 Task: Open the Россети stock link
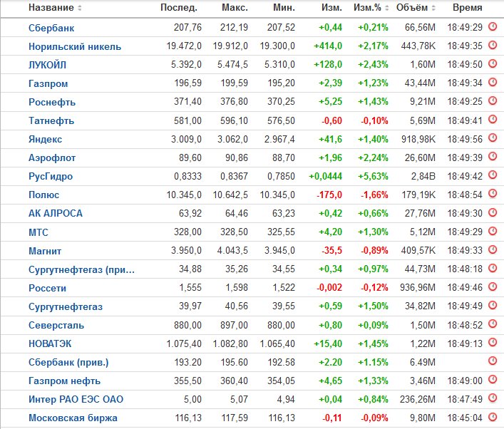pyautogui.click(x=48, y=288)
